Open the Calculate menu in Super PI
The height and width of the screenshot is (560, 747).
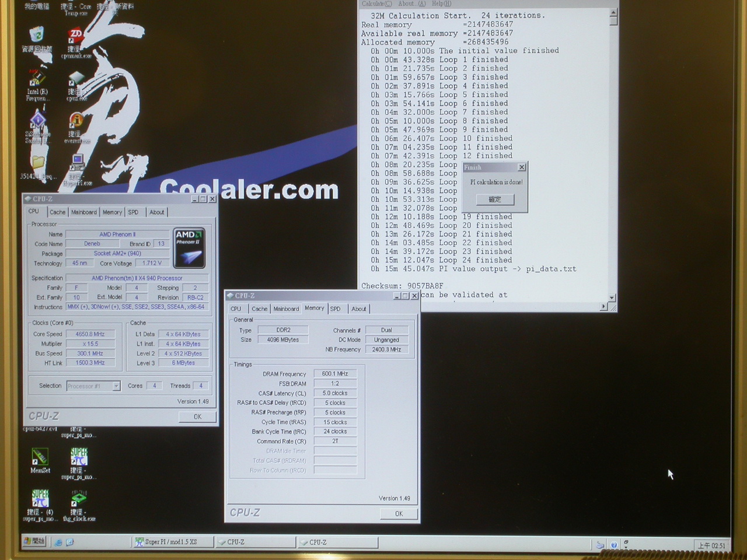[376, 3]
